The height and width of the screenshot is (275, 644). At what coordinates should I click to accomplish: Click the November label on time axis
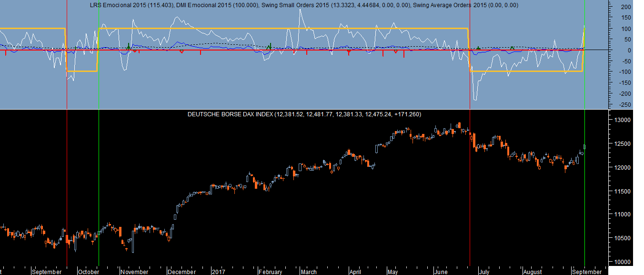point(134,272)
